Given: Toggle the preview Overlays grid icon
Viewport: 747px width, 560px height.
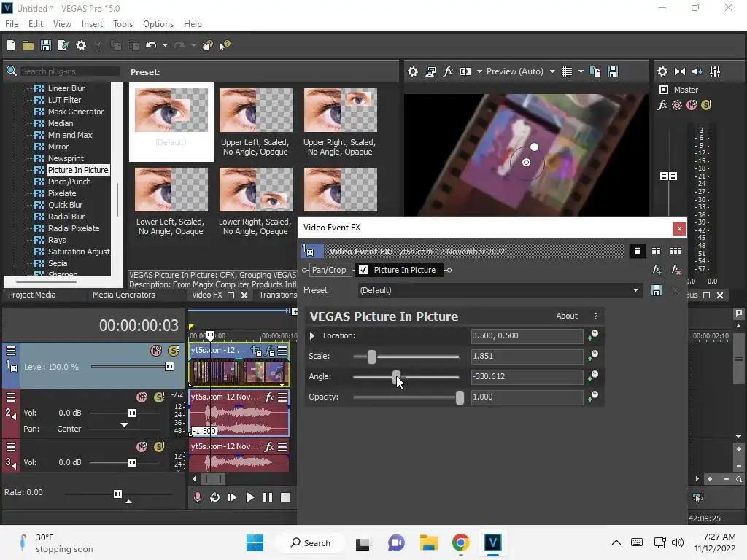Looking at the screenshot, I should pos(566,71).
